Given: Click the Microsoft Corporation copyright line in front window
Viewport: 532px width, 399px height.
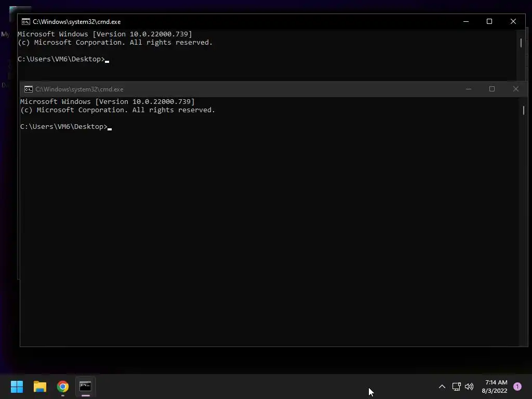Looking at the screenshot, I should pyautogui.click(x=118, y=110).
